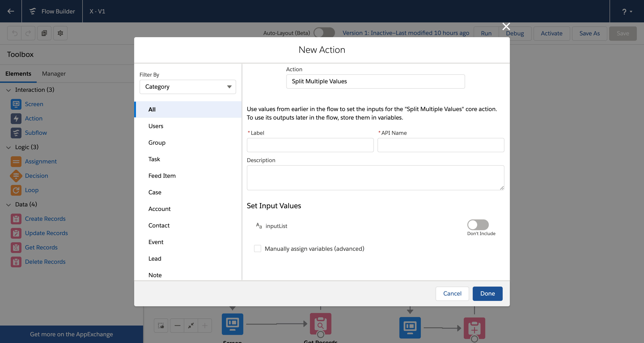The image size is (644, 343).
Task: Select the Action lightning icon
Action: click(x=16, y=118)
